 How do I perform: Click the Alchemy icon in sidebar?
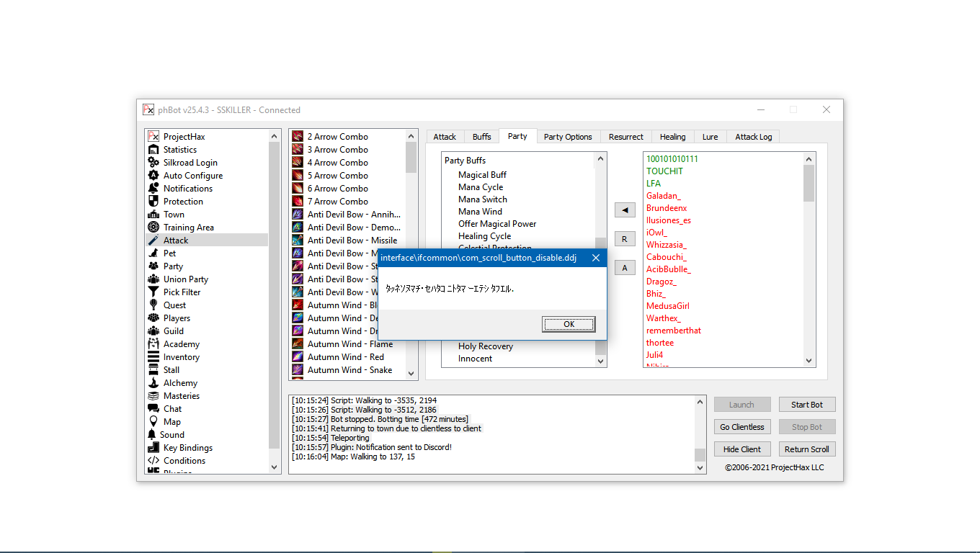153,383
